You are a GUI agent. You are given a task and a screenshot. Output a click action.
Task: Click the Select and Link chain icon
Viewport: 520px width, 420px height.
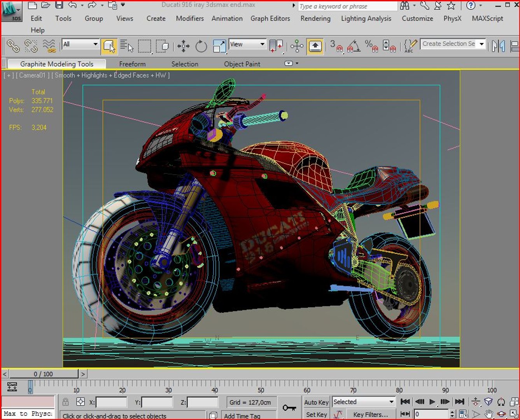13,46
